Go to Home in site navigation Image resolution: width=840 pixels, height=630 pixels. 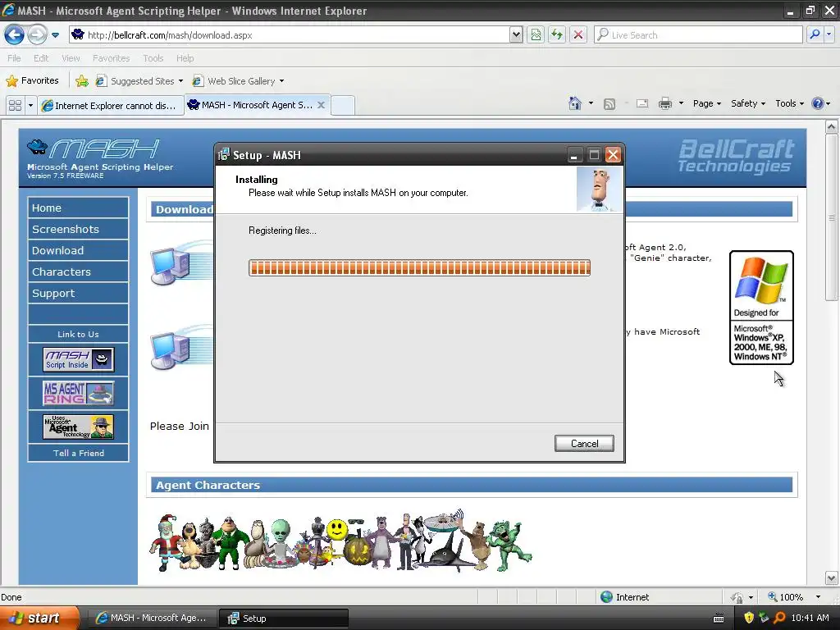coord(78,208)
